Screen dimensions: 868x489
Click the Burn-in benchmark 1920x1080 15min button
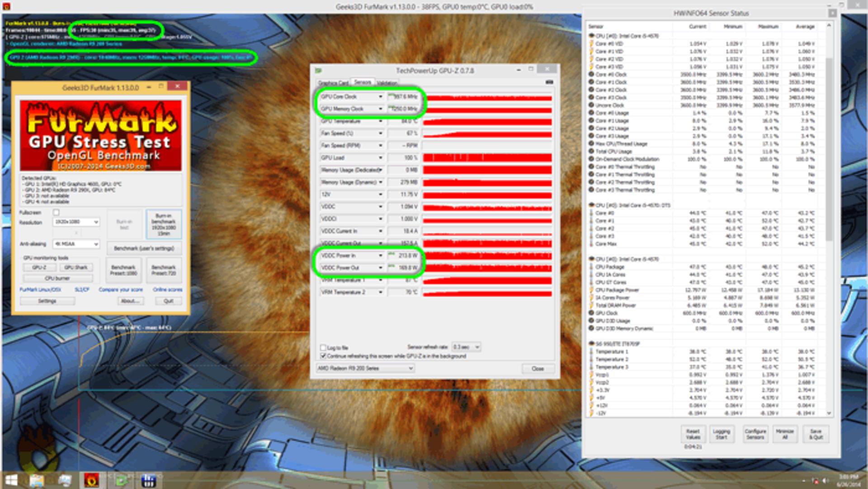[x=164, y=224]
